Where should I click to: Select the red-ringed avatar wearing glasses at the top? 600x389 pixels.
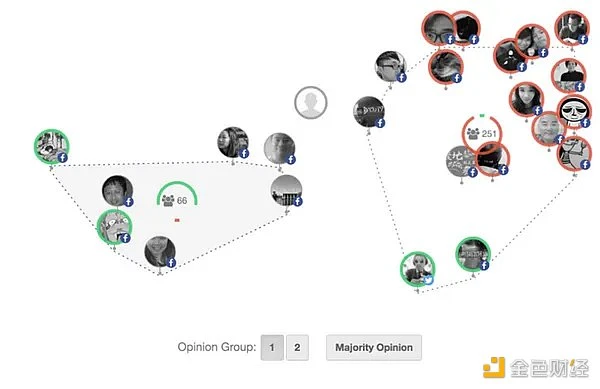[x=439, y=28]
